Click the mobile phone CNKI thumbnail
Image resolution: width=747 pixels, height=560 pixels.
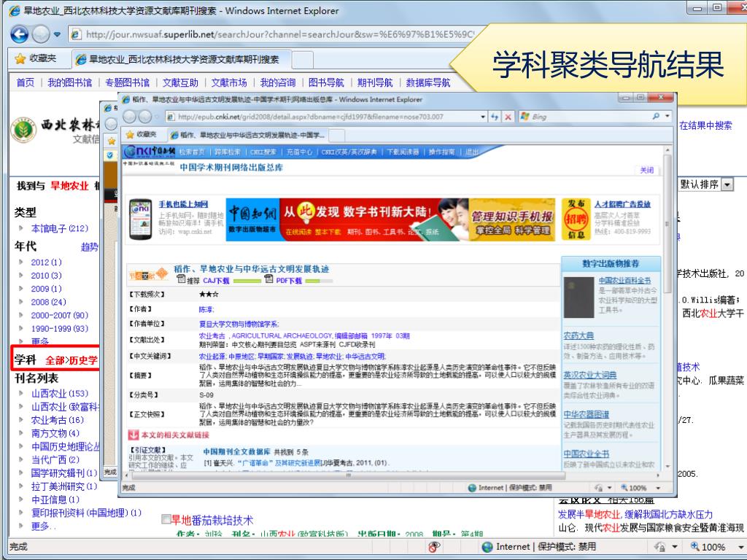pos(141,219)
